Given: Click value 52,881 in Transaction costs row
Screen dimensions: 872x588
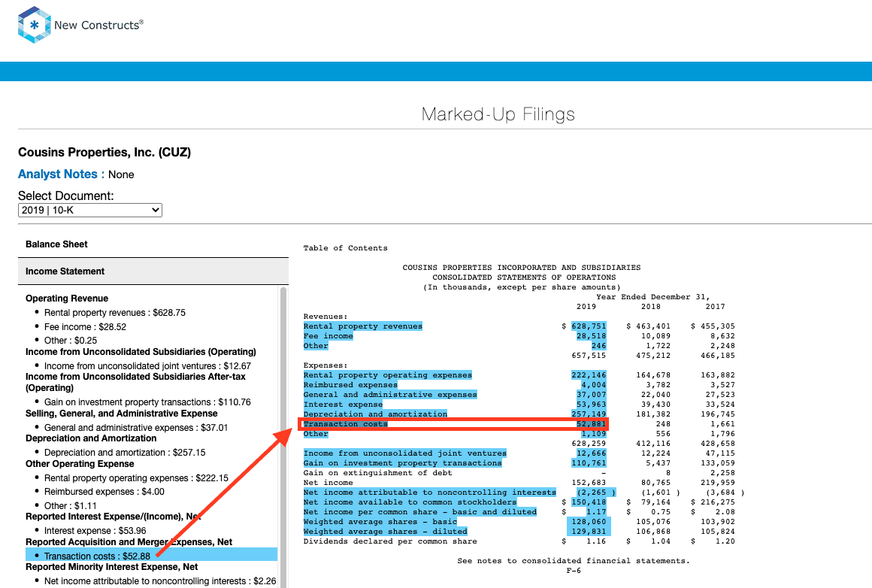Looking at the screenshot, I should click(591, 424).
